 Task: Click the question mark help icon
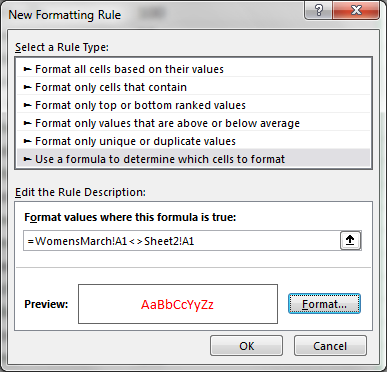click(x=319, y=10)
